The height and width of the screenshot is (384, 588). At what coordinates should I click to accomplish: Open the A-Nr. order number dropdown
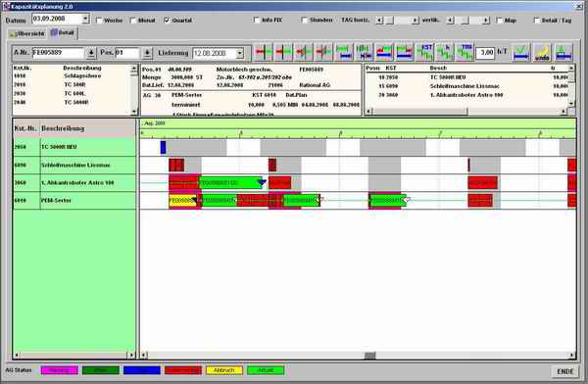91,53
